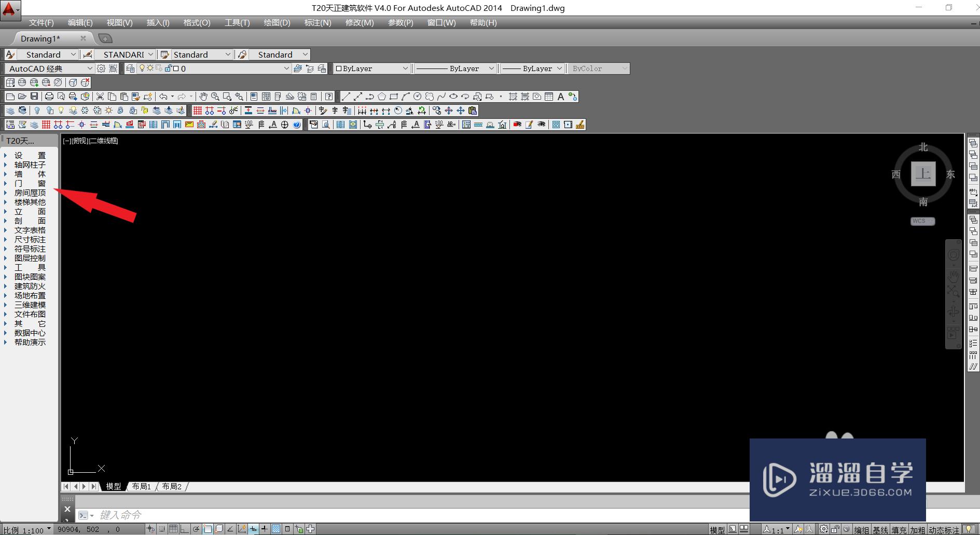Select the Polygon draw tool
This screenshot has height=535, width=980.
[382, 97]
